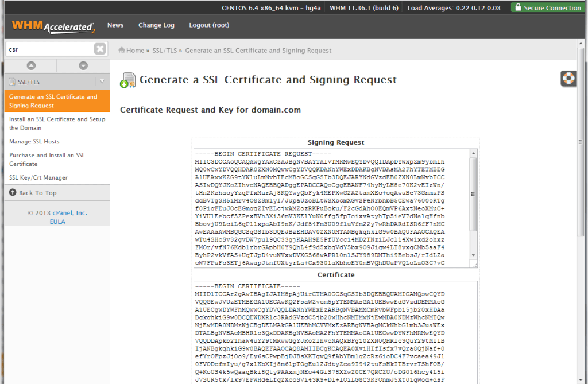
Task: Click the sidebar down-arrow navigation icon
Action: pos(83,65)
